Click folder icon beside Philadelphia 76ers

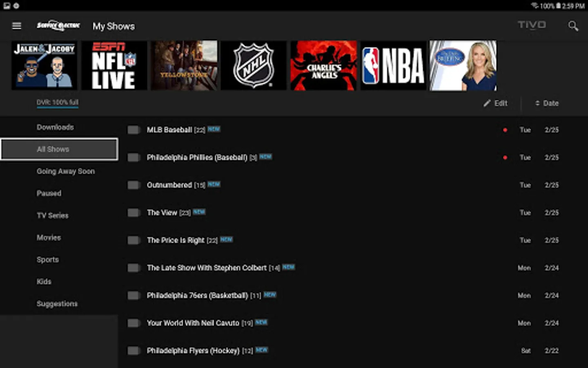point(134,296)
